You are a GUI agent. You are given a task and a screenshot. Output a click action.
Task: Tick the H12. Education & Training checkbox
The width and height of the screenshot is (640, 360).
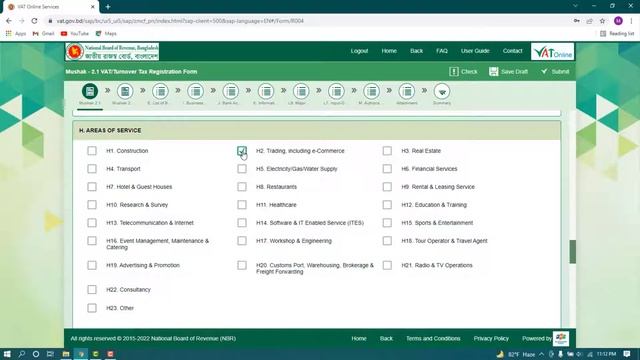[387, 204]
